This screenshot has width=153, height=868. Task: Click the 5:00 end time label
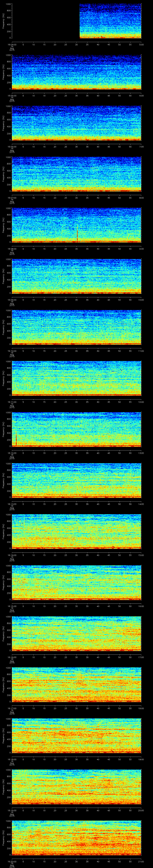tap(141, 44)
